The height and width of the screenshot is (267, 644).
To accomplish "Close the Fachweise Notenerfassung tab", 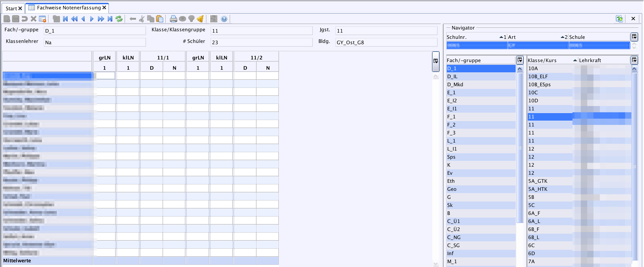I will click(104, 8).
